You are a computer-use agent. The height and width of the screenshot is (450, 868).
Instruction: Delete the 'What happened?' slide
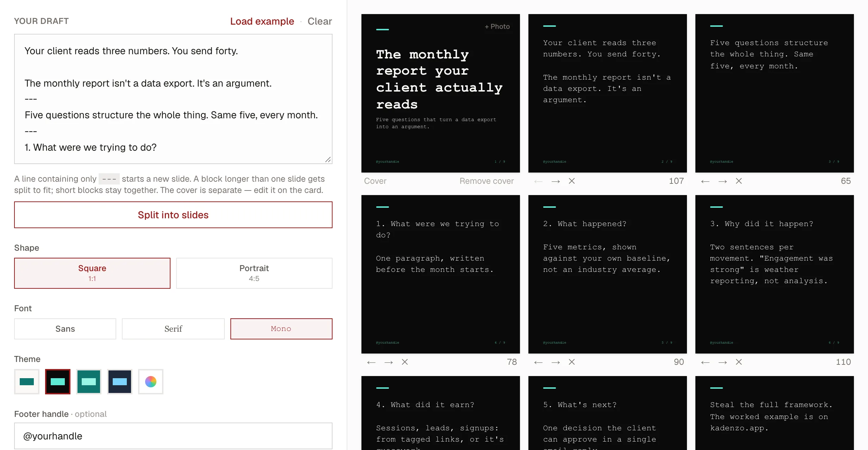pyautogui.click(x=572, y=362)
